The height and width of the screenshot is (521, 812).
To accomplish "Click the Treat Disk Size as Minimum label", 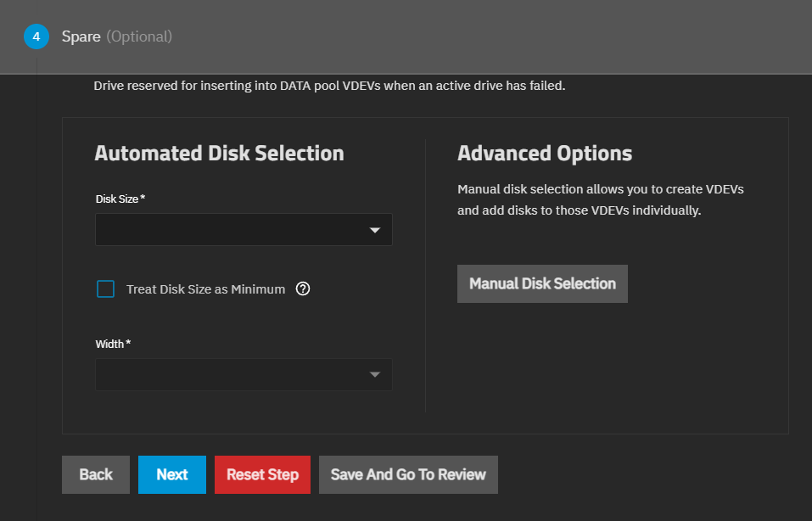I will click(x=205, y=289).
